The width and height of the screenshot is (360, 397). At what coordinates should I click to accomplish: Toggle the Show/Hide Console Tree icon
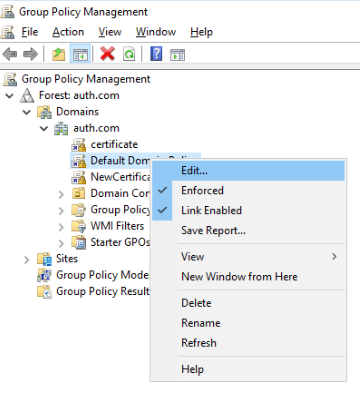pos(80,54)
